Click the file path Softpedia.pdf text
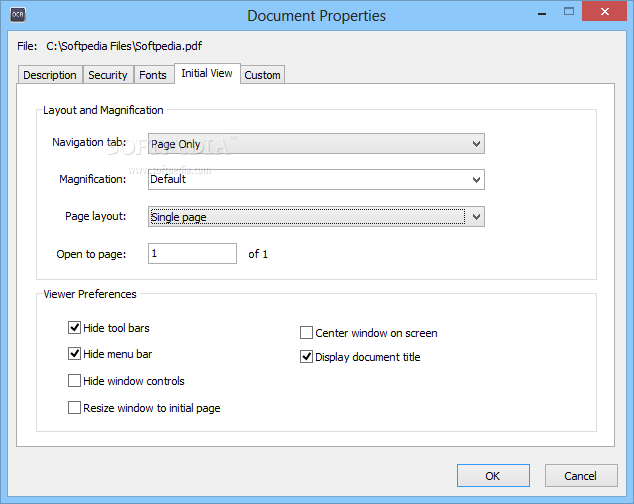 [x=124, y=46]
